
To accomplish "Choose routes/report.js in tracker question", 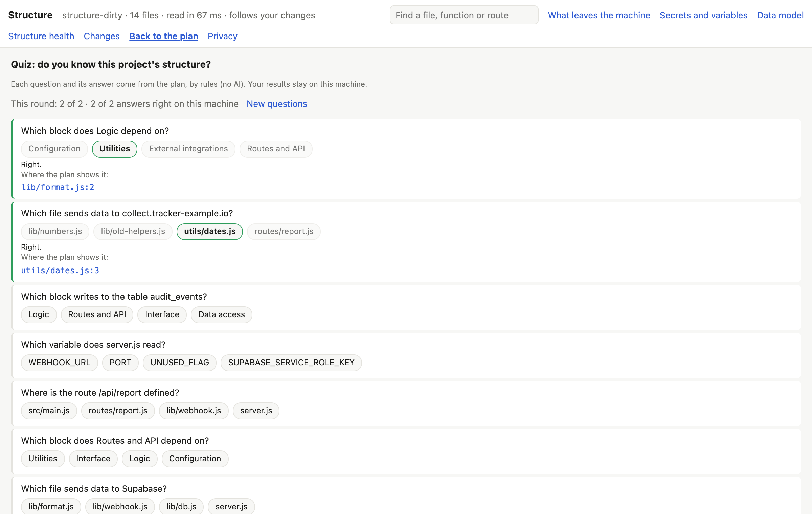I will (284, 231).
